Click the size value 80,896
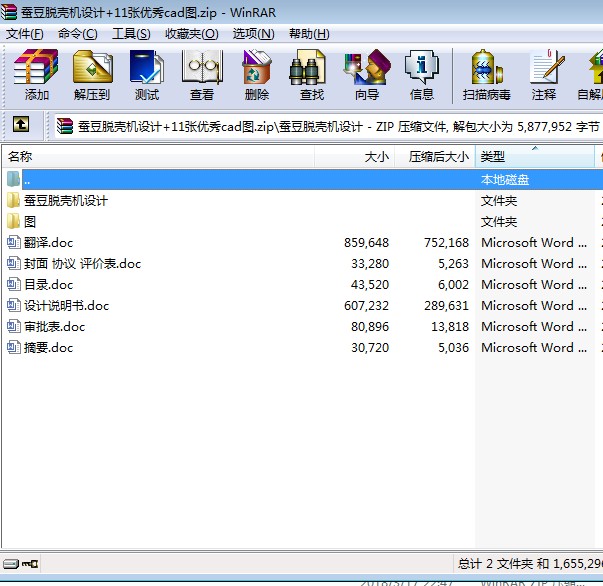 pyautogui.click(x=370, y=327)
